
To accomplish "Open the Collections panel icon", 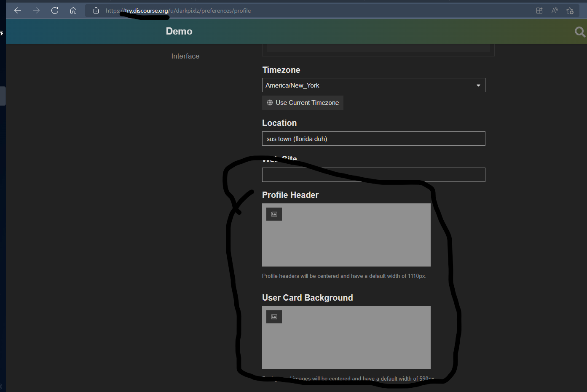I will click(539, 11).
